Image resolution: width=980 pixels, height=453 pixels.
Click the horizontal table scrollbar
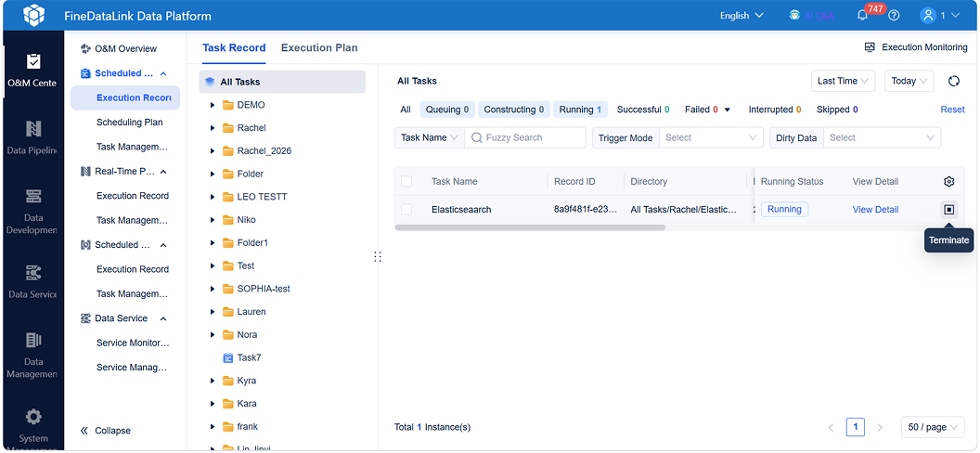click(530, 228)
